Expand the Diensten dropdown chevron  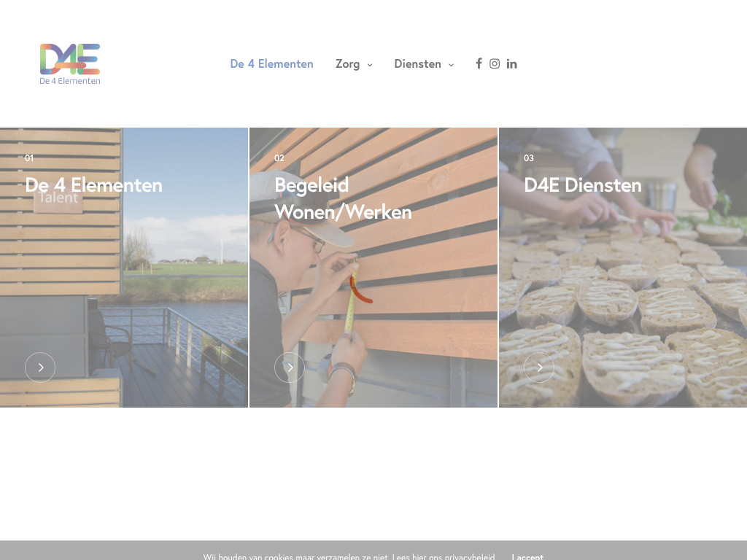[x=451, y=65]
